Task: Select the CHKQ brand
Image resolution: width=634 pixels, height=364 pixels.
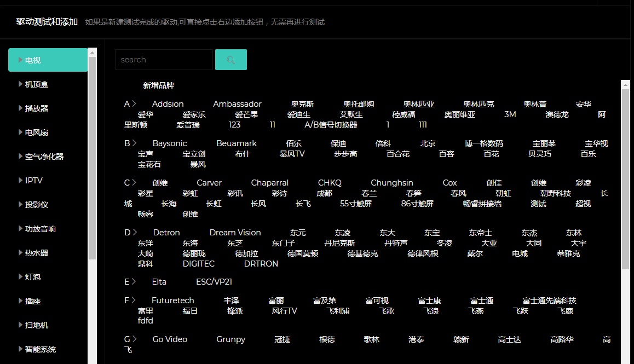Action: point(330,183)
